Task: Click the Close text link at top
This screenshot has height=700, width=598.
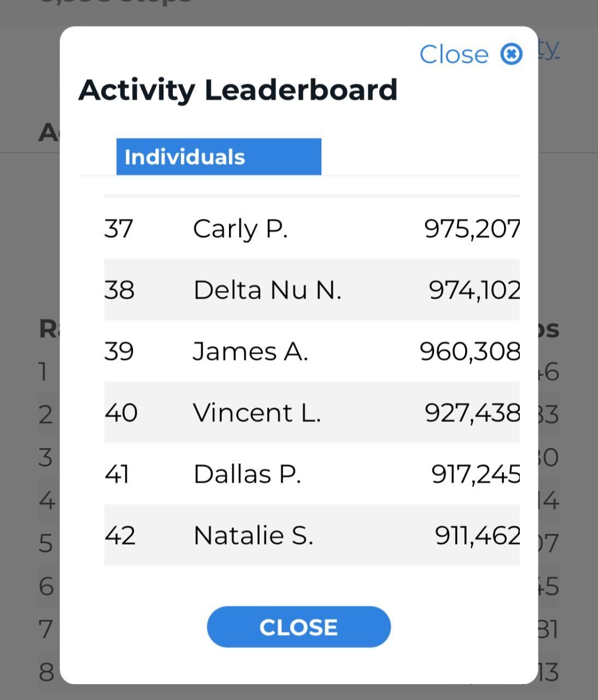Action: [454, 54]
